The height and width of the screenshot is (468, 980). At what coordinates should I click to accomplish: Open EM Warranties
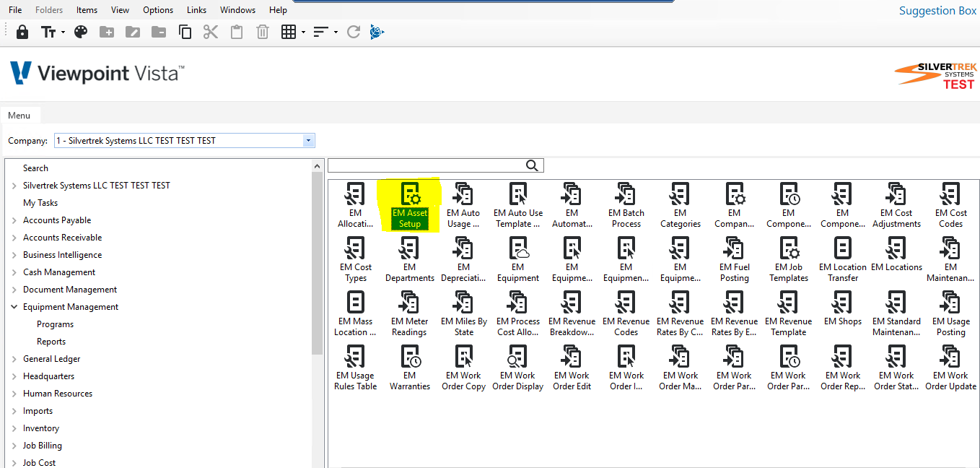tap(410, 368)
